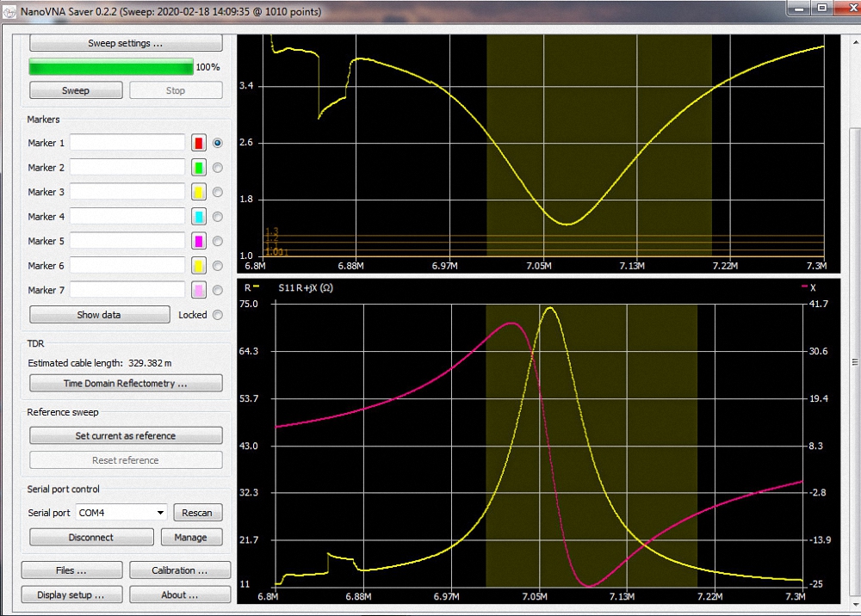The height and width of the screenshot is (616, 861).
Task: Toggle the Locked markers radio button
Action: (x=218, y=315)
